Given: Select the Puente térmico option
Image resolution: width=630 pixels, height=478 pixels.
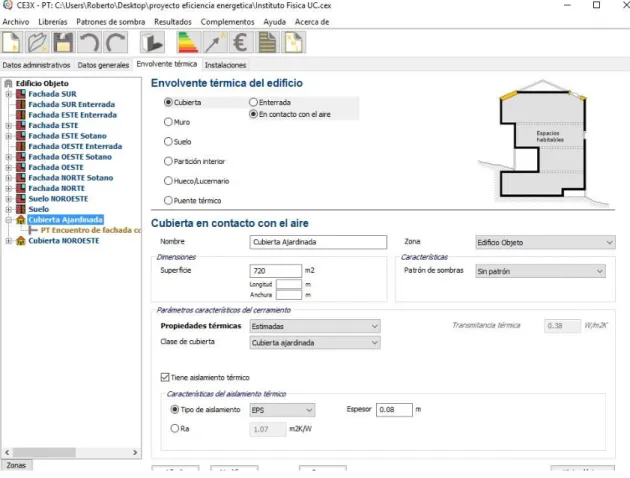Looking at the screenshot, I should [x=168, y=200].
